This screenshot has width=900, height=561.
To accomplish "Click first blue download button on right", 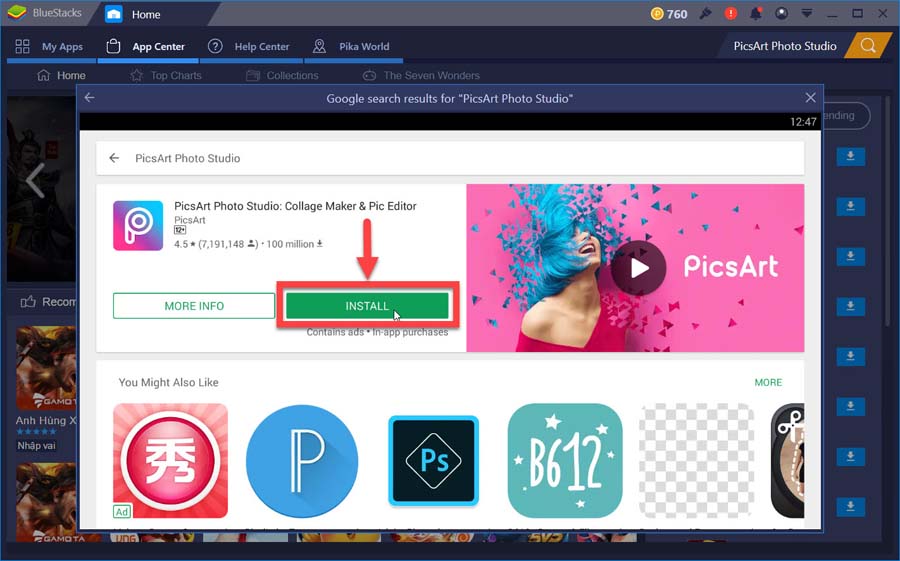I will 850,156.
